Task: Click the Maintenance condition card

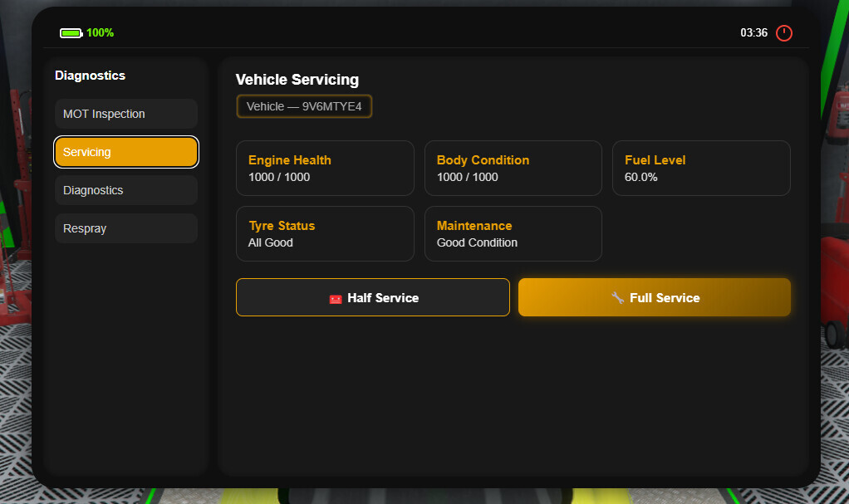Action: coord(513,233)
